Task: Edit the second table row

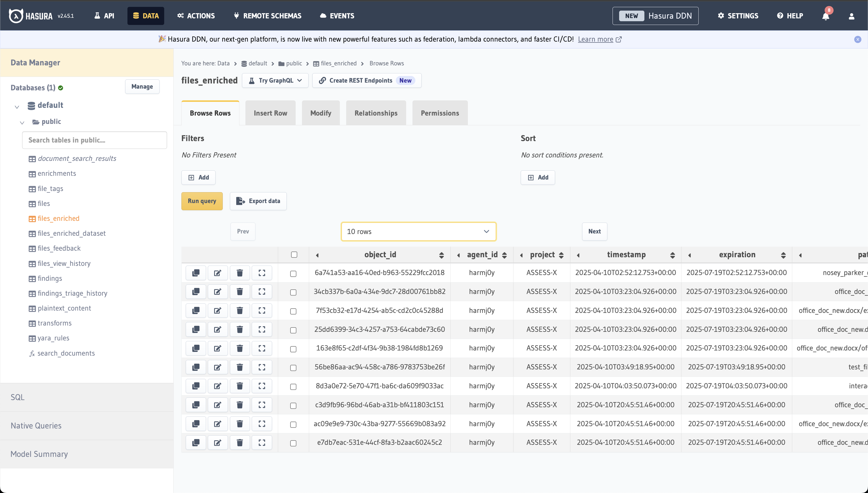Action: pyautogui.click(x=218, y=292)
